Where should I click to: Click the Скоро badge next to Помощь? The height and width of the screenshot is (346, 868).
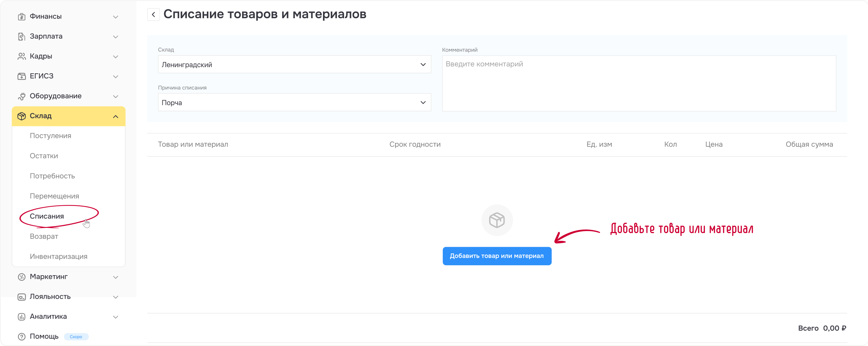76,336
